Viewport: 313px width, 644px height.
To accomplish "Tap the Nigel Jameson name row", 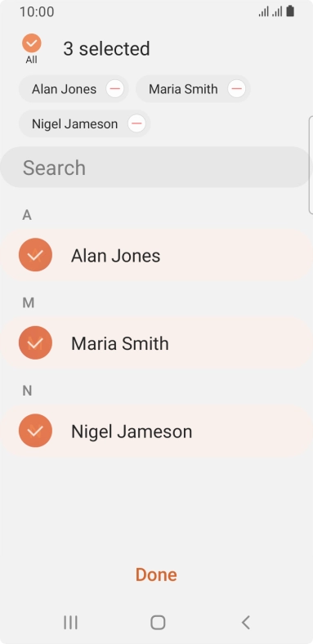I will (x=155, y=431).
